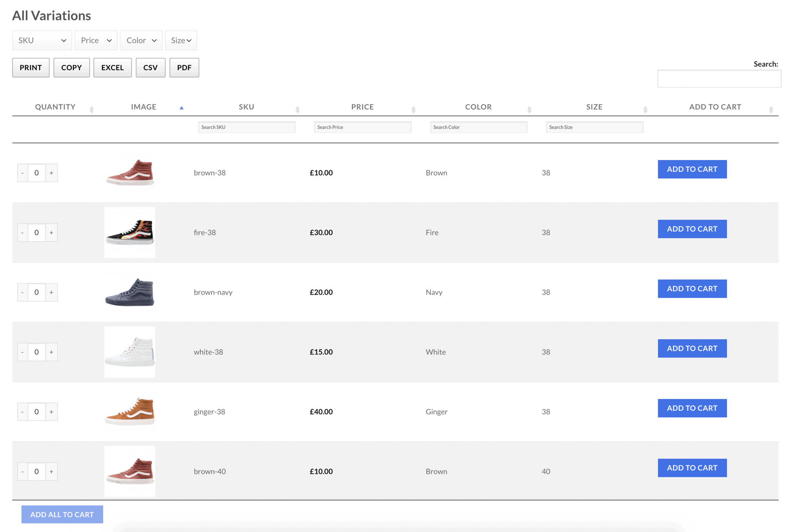Click the CSV export icon
The image size is (800, 532).
click(150, 67)
